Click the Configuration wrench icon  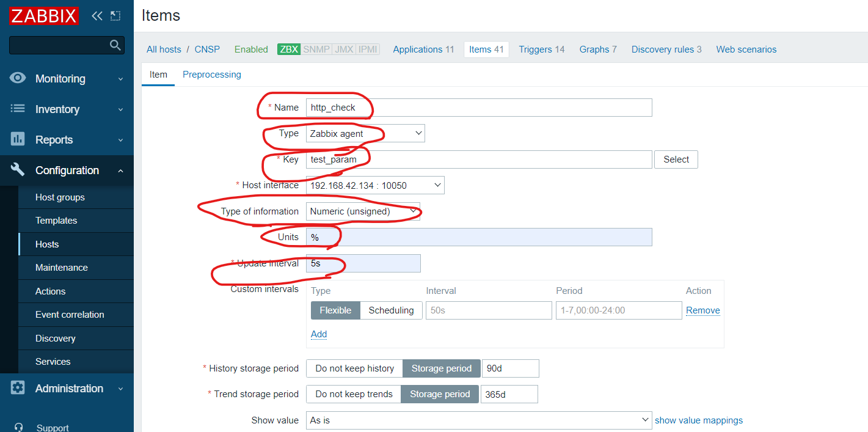[18, 170]
